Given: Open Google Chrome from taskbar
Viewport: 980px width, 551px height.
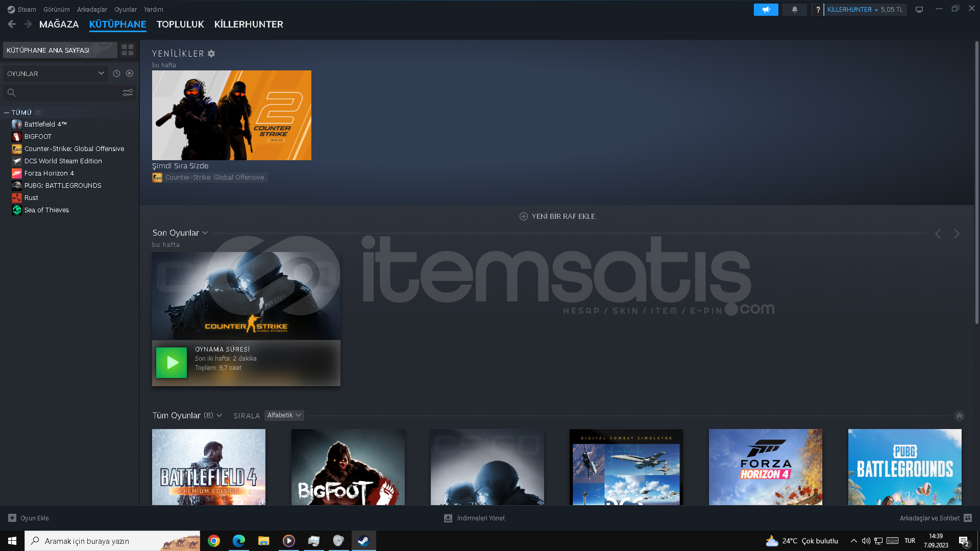Looking at the screenshot, I should pyautogui.click(x=214, y=541).
